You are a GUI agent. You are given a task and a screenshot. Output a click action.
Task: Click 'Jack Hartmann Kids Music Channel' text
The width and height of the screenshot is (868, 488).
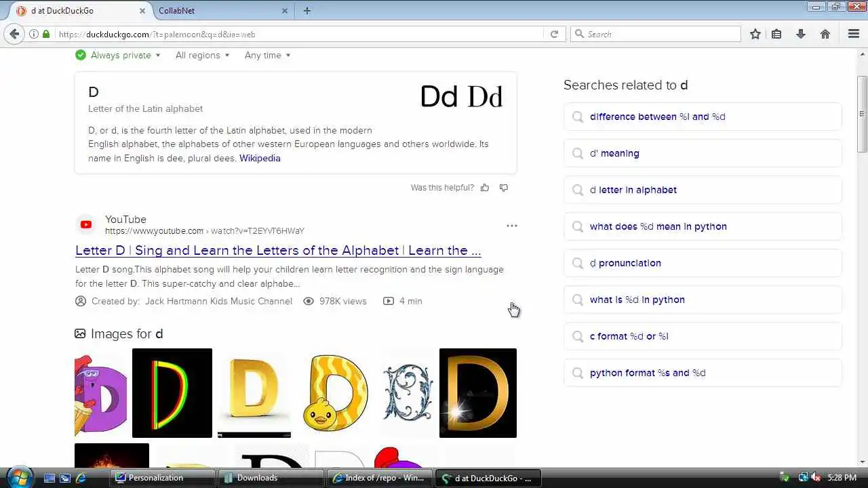pyautogui.click(x=218, y=301)
